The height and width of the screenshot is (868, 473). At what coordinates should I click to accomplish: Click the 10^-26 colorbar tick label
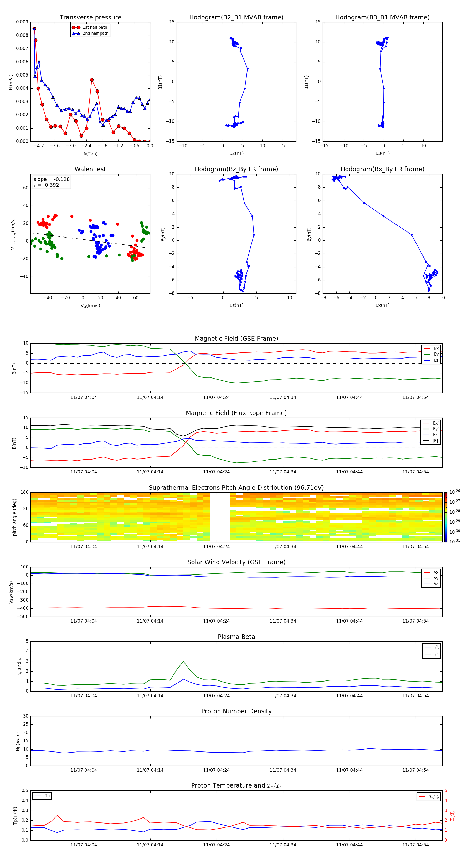point(455,492)
